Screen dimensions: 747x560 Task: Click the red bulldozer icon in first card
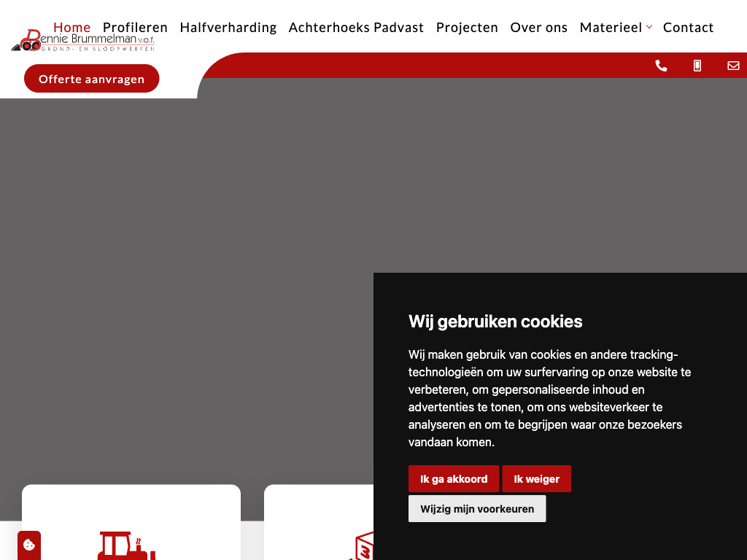coord(126,545)
